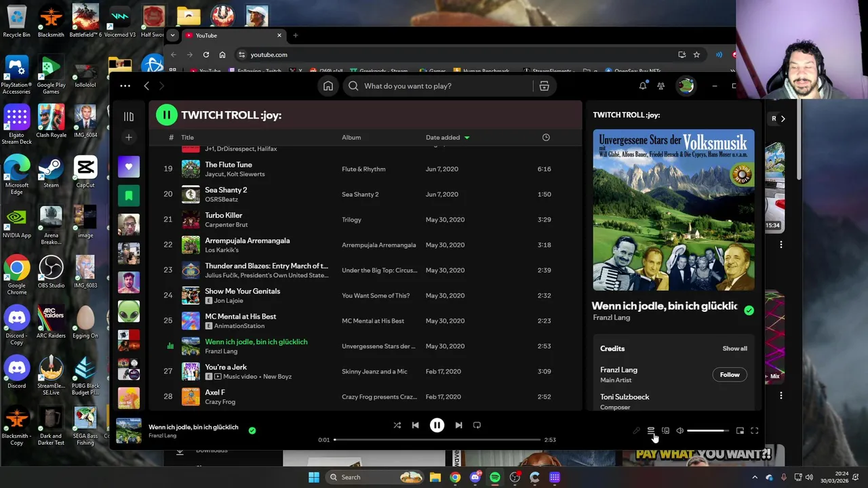Click the white pause button in player bar
868x488 pixels.
(x=437, y=425)
